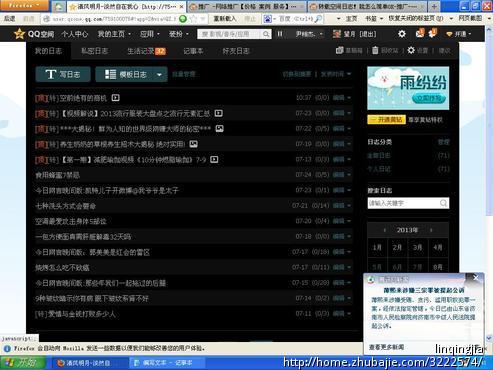Screen dimensions: 493x370
Task: Click the Baidu paw search engine icon
Action: [x=267, y=19]
